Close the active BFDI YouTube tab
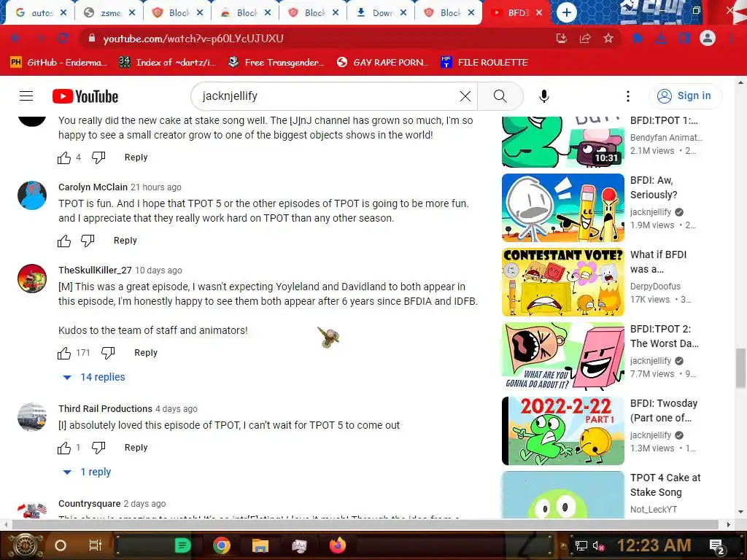 click(539, 13)
